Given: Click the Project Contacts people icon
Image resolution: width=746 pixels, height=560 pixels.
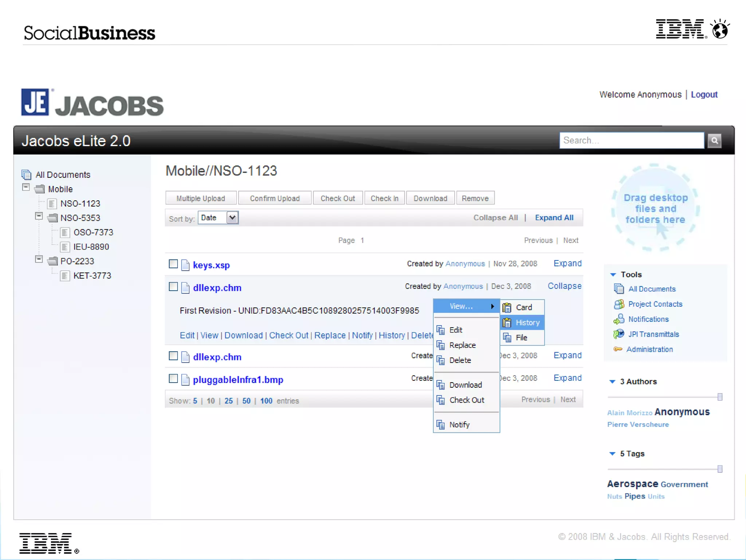Looking at the screenshot, I should coord(619,304).
